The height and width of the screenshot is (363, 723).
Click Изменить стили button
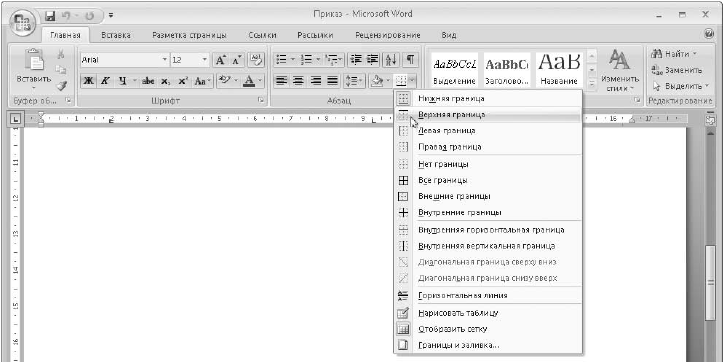[620, 70]
